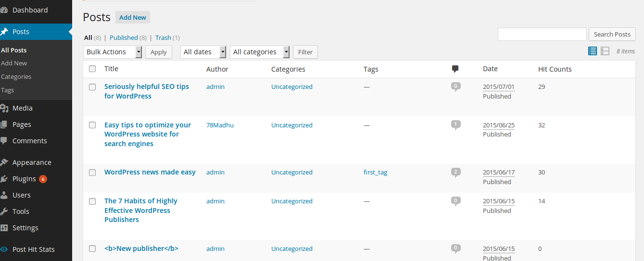Open Categories in the Posts submenu
This screenshot has width=644, height=261.
[16, 76]
